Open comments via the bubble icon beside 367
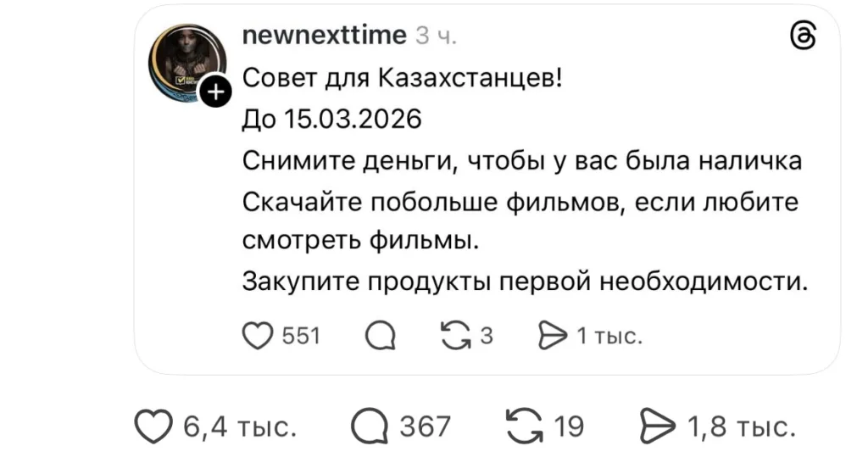Screen dimensions: 868x474 [370, 427]
